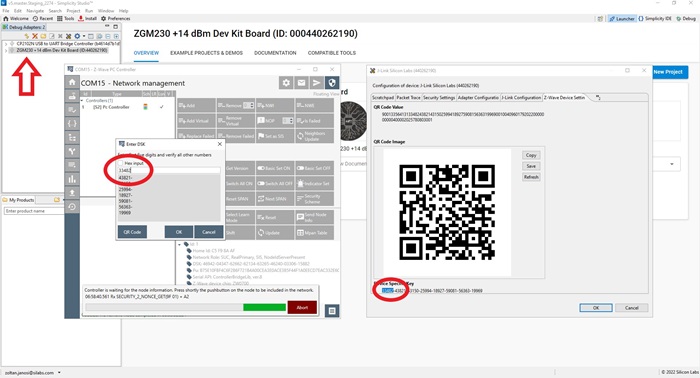The image size is (700, 378).
Task: Open branch/fork icon in Z-Wave controller sidebar
Action: pos(72,151)
